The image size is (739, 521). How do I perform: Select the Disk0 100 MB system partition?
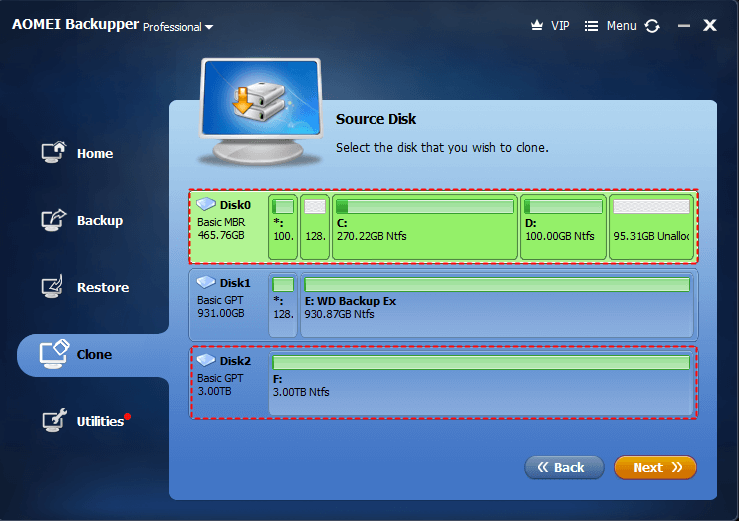click(x=283, y=227)
